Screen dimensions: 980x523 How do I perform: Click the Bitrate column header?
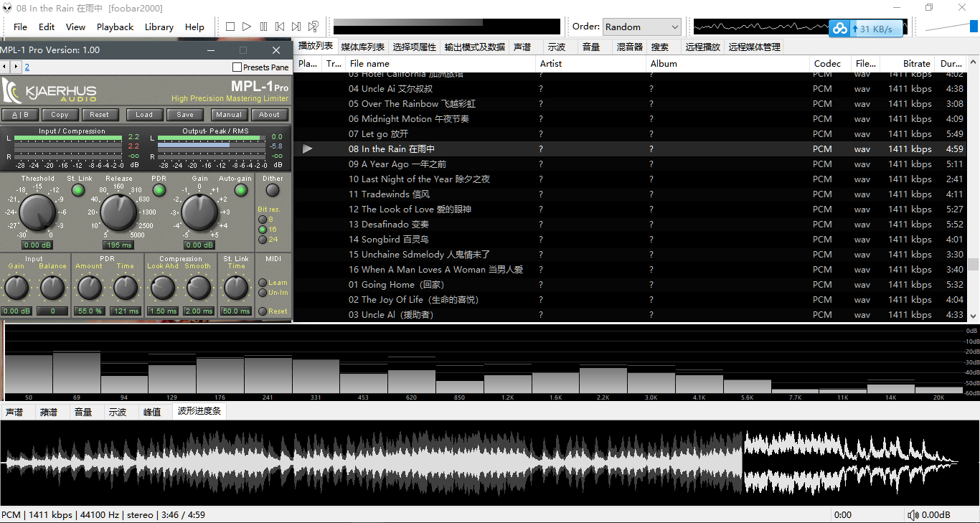(x=916, y=63)
